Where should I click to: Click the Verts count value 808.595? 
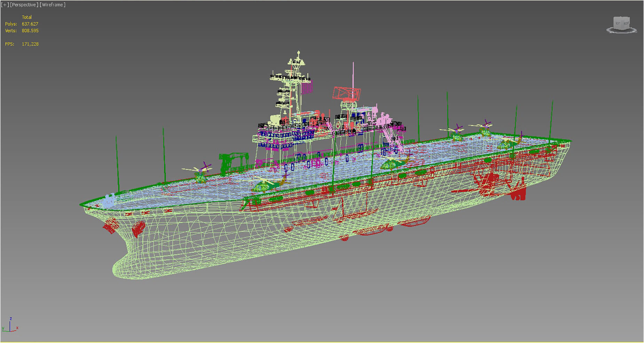coord(30,31)
